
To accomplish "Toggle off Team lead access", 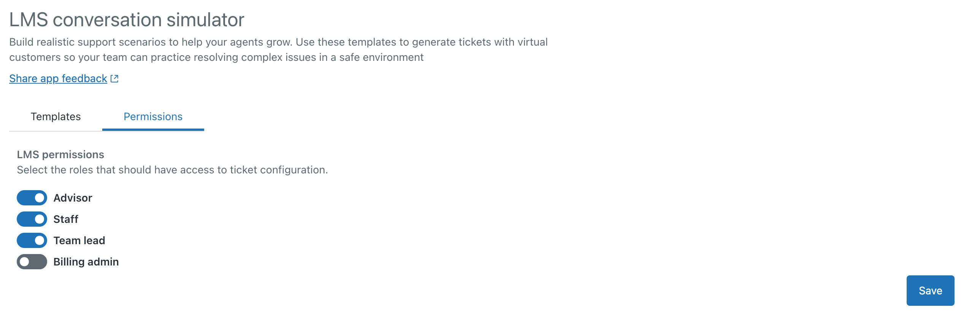I will 32,241.
